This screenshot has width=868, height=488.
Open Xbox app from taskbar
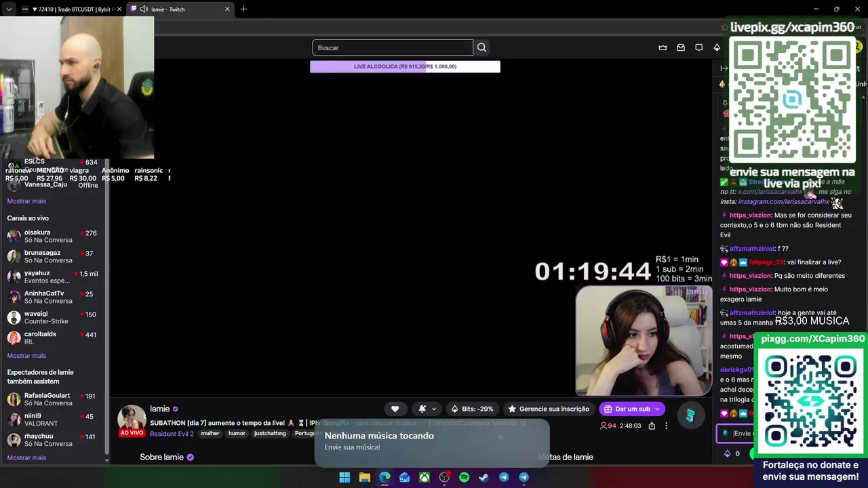tap(424, 477)
